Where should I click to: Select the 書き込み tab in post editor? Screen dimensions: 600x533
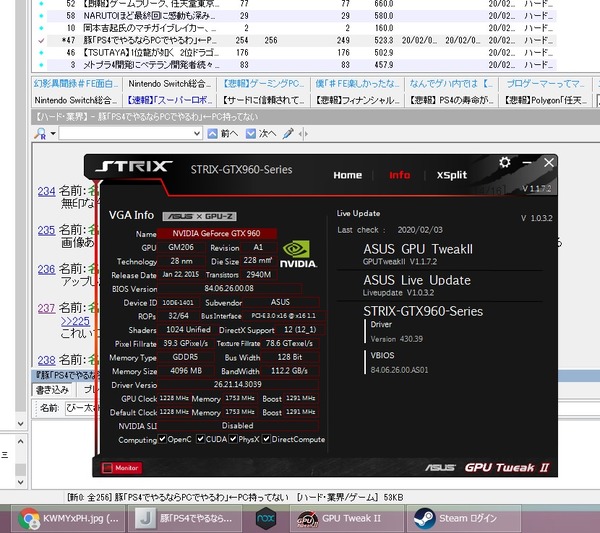tap(52, 390)
